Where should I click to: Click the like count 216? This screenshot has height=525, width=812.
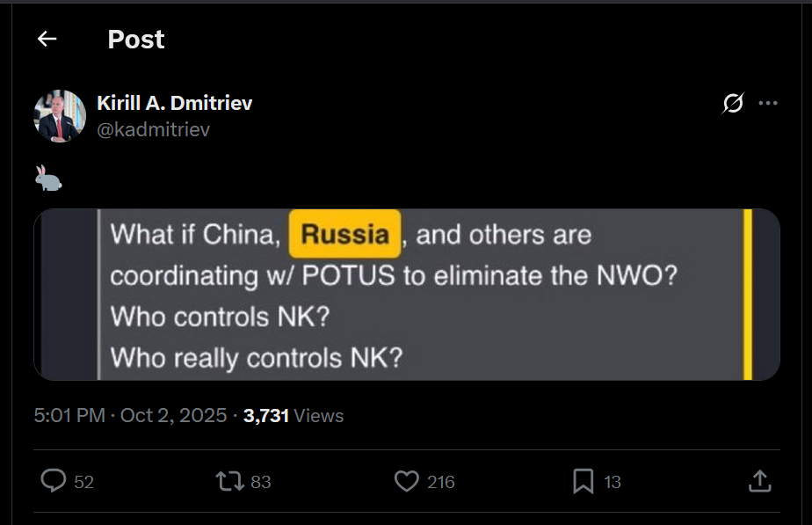[440, 482]
